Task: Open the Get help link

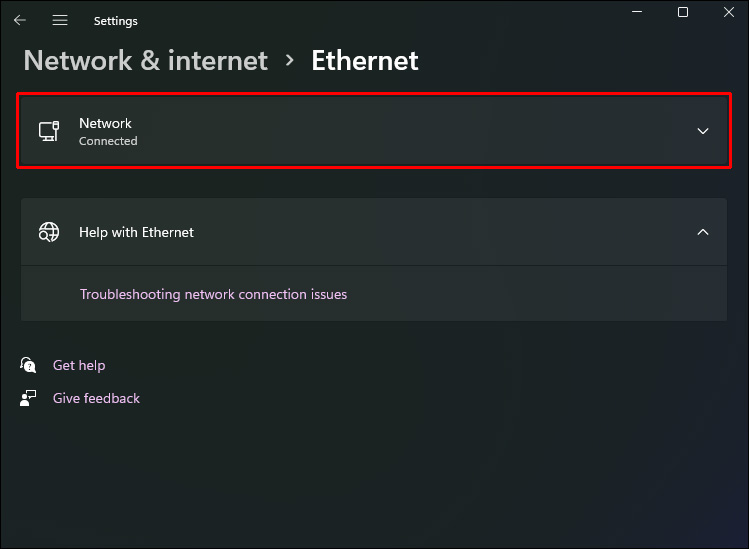Action: point(79,365)
